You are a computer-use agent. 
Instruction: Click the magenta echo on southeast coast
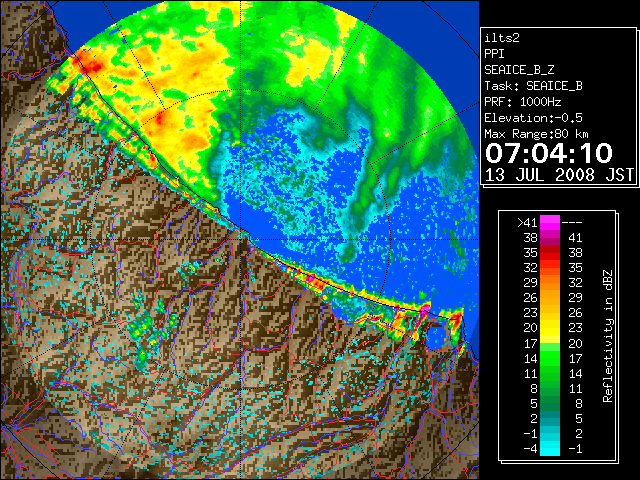point(425,308)
